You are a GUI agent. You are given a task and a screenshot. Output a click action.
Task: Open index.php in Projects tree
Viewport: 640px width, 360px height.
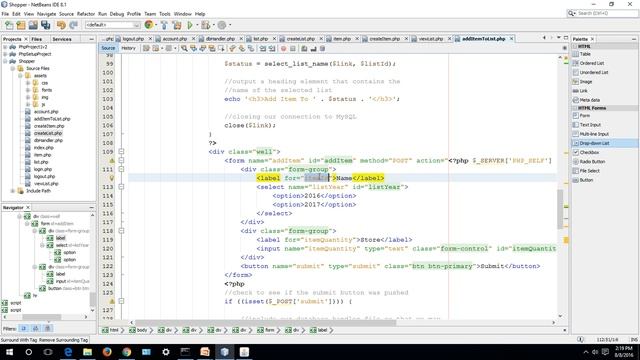point(43,148)
